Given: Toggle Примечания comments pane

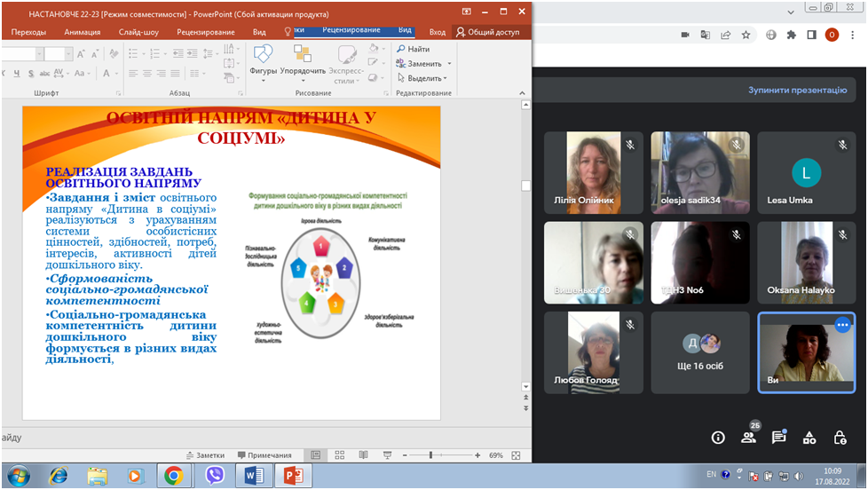Looking at the screenshot, I should click(x=264, y=455).
